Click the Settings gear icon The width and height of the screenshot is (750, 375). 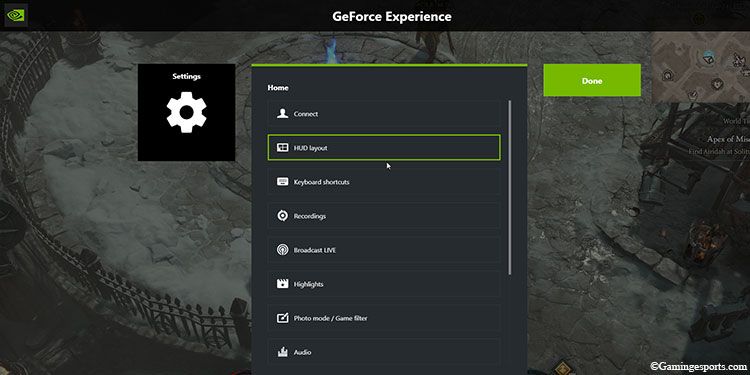[x=187, y=112]
